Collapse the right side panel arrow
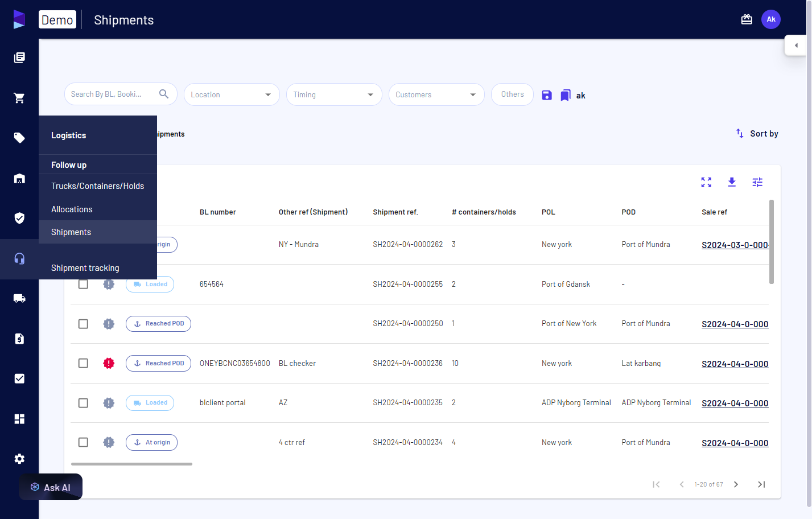Image resolution: width=812 pixels, height=519 pixels. [796, 46]
